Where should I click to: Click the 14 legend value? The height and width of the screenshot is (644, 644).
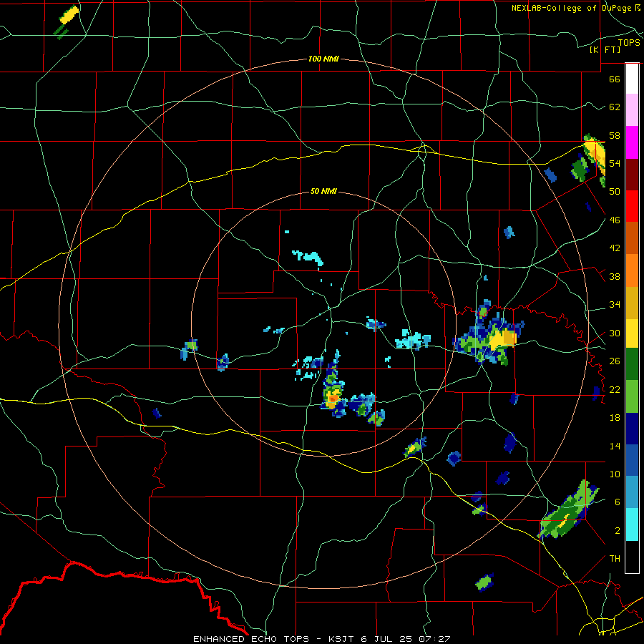615,446
